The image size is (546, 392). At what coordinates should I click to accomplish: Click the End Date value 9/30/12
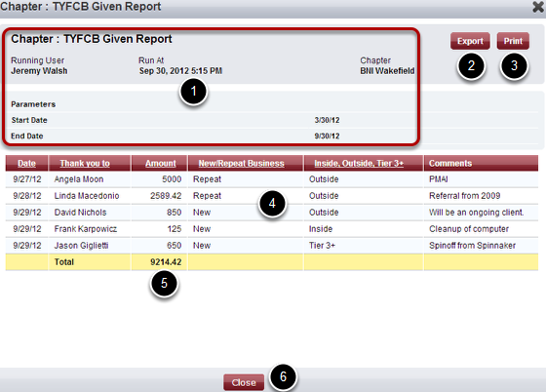327,137
